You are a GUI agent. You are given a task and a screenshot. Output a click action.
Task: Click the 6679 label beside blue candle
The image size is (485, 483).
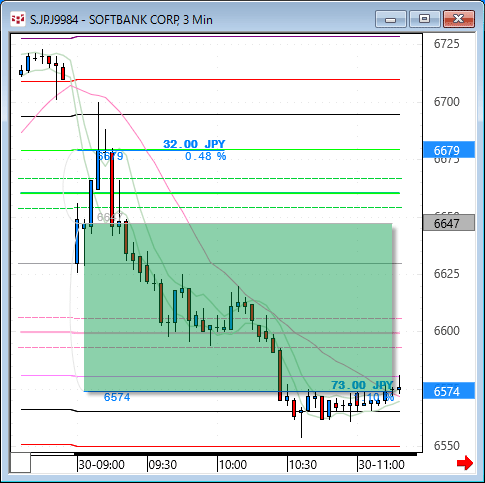(x=110, y=156)
